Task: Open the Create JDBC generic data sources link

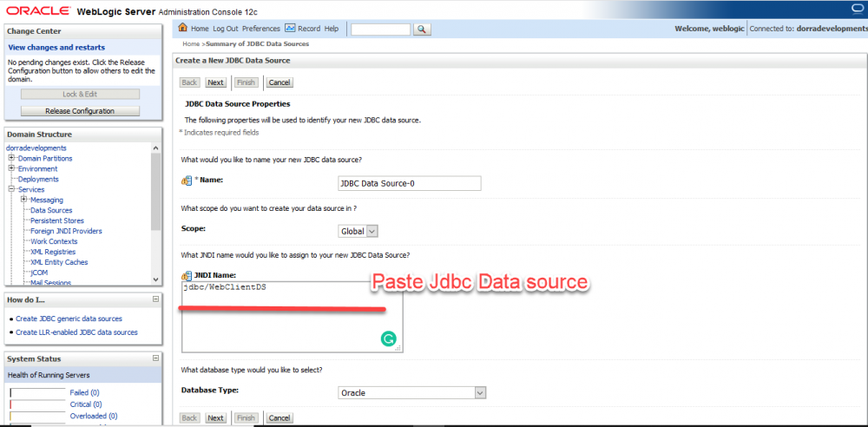Action: point(69,319)
